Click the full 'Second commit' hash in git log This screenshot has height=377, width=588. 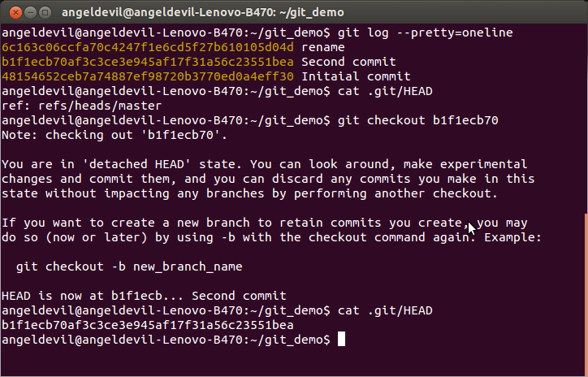pyautogui.click(x=148, y=62)
